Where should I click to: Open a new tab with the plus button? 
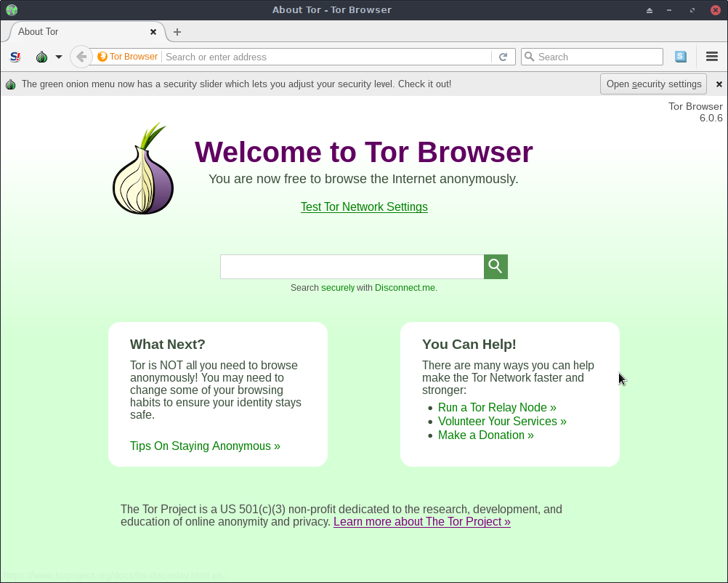(x=177, y=32)
